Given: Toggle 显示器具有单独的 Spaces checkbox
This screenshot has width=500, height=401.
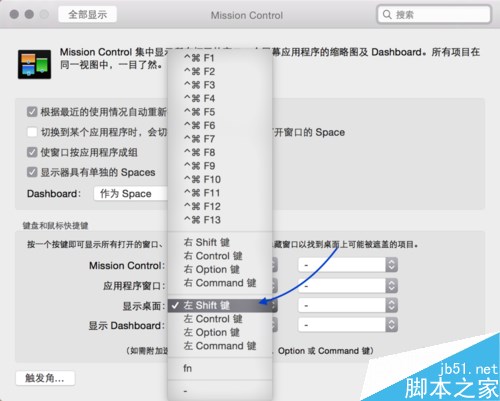Looking at the screenshot, I should [x=32, y=172].
